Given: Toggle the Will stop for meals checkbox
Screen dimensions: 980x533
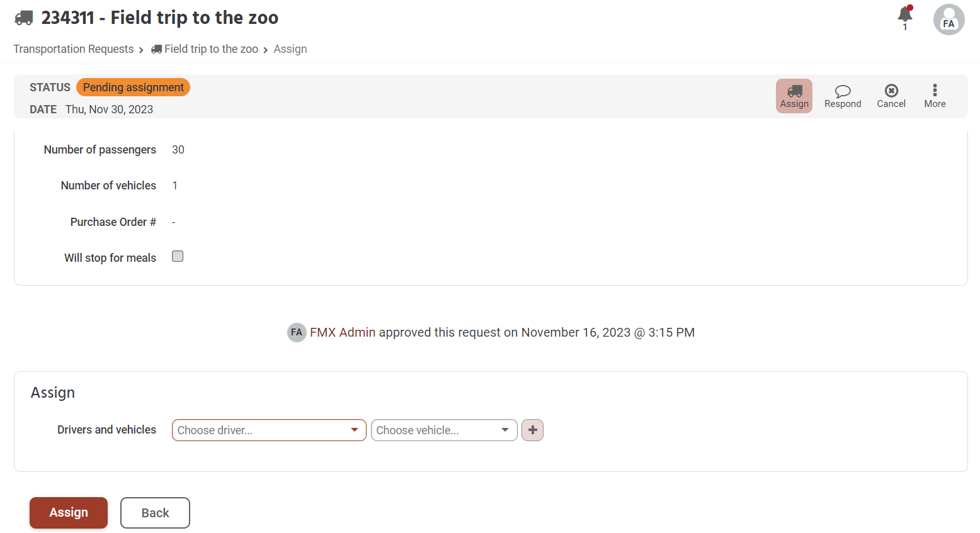Looking at the screenshot, I should point(178,256).
